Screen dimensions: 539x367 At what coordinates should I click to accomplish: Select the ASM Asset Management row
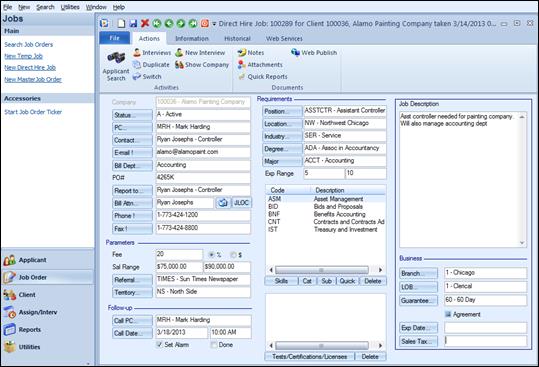325,199
